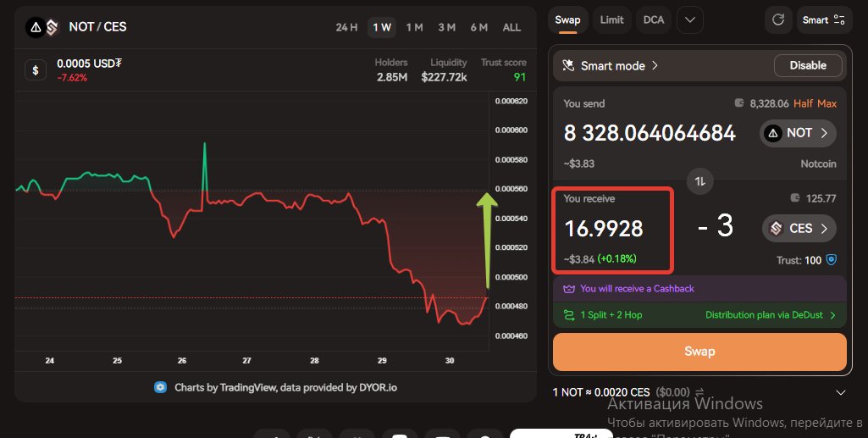
Task: Open the Limit tab
Action: point(611,20)
